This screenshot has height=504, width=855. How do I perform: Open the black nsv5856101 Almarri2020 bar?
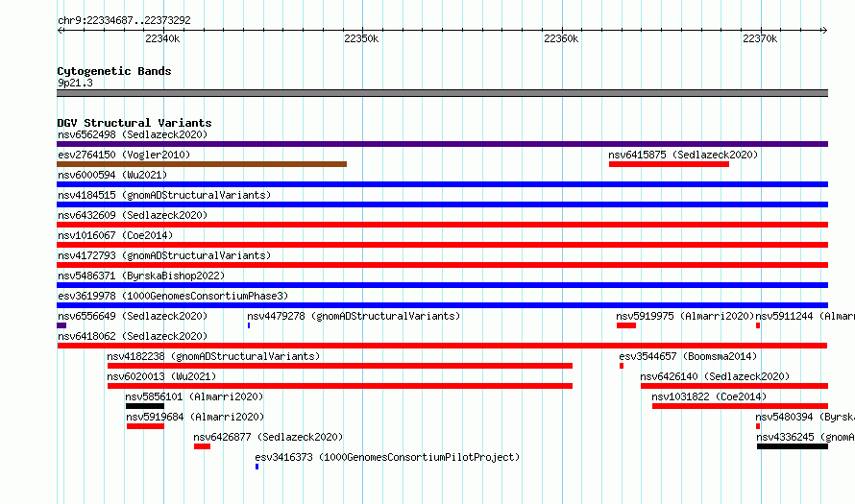[145, 406]
